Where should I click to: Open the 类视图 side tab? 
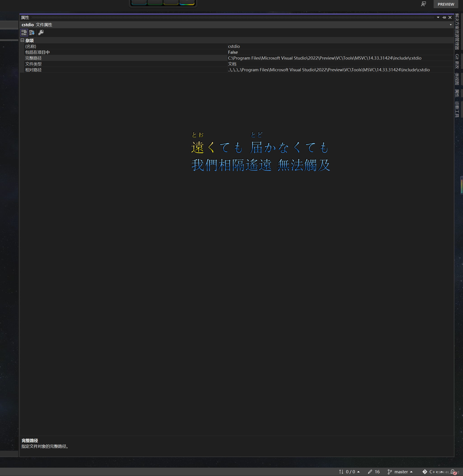[457, 79]
